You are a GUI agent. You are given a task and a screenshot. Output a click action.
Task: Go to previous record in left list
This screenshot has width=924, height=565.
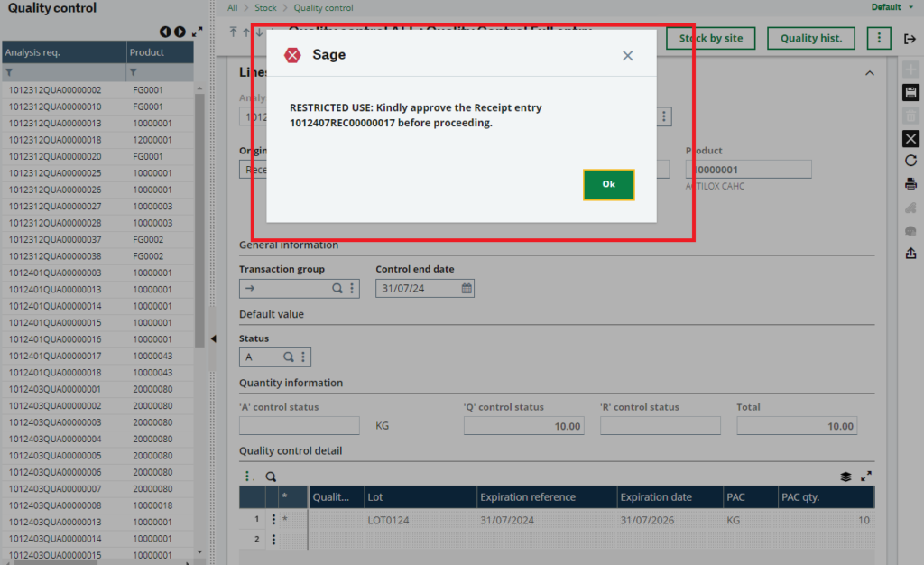165,32
